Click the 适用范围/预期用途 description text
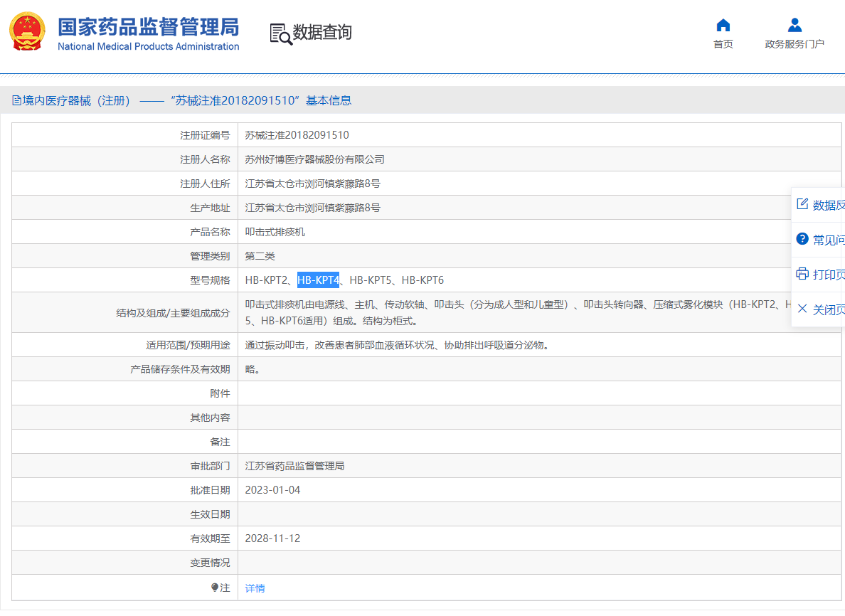Image resolution: width=845 pixels, height=616 pixels. [x=398, y=345]
